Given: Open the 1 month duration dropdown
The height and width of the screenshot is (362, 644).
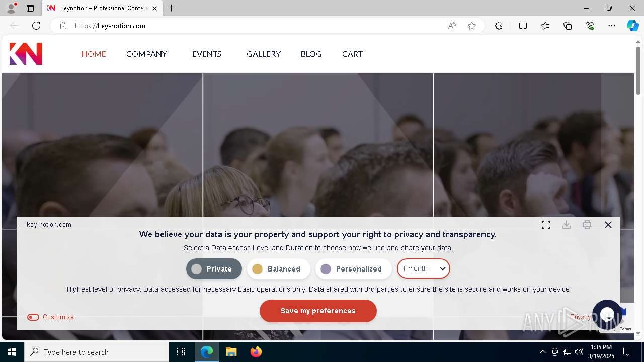Looking at the screenshot, I should click(423, 268).
